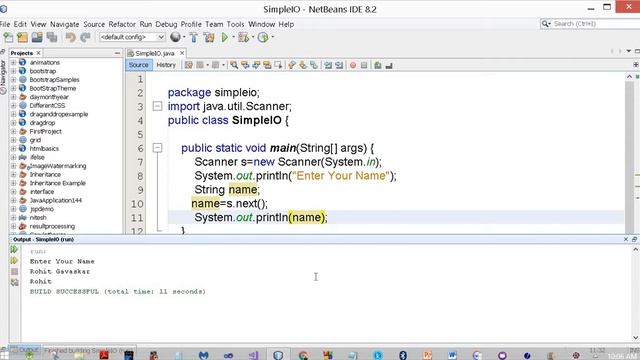Click the Redo arrow icon

pyautogui.click(x=85, y=38)
